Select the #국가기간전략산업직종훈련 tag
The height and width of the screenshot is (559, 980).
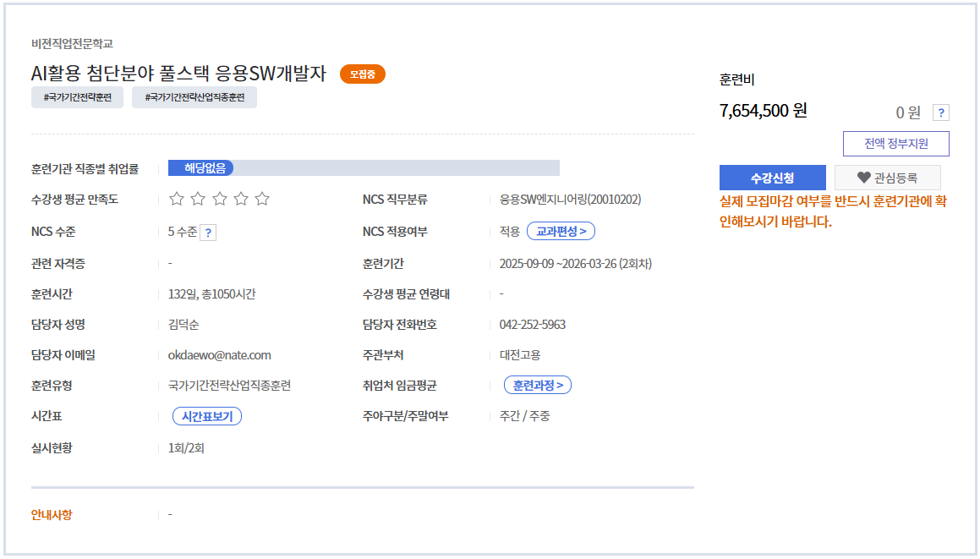point(194,97)
